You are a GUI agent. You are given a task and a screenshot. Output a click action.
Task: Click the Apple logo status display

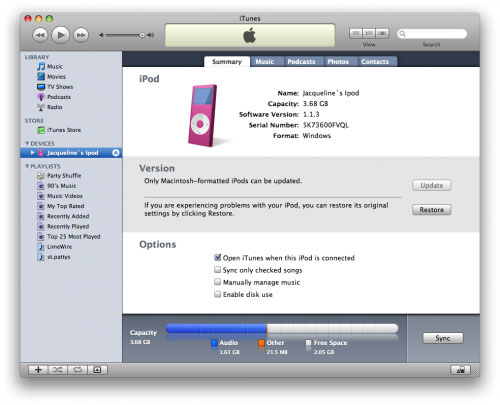[x=250, y=35]
